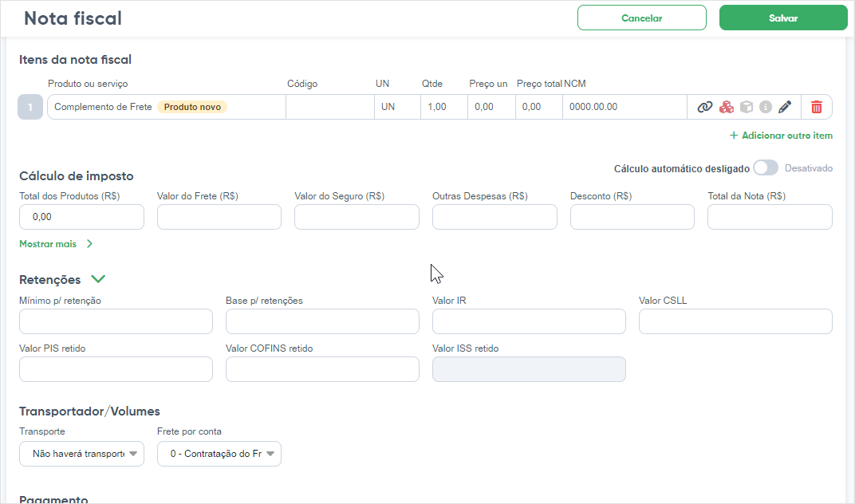Click the gray info circle icon
This screenshot has height=504, width=855.
pyautogui.click(x=766, y=107)
